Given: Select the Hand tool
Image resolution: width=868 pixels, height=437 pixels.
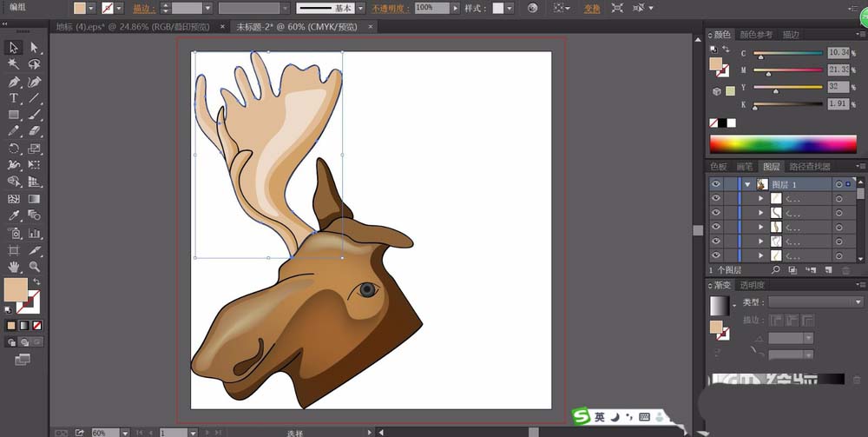Looking at the screenshot, I should [x=14, y=266].
